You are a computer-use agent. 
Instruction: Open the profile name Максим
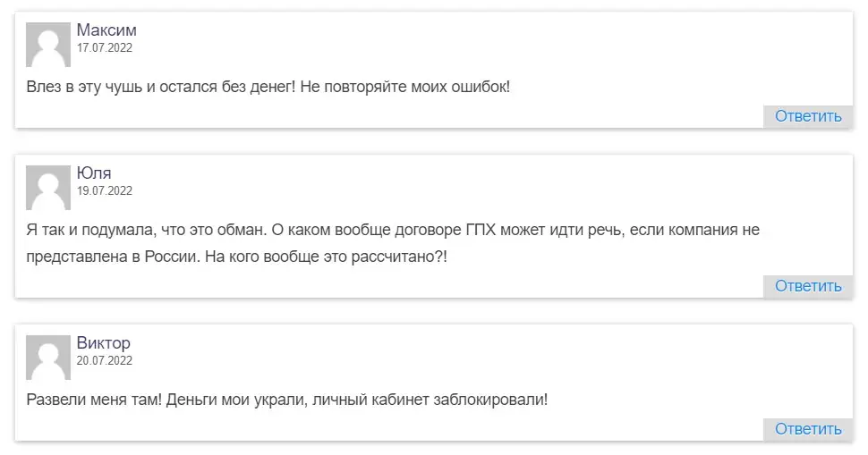pos(106,29)
